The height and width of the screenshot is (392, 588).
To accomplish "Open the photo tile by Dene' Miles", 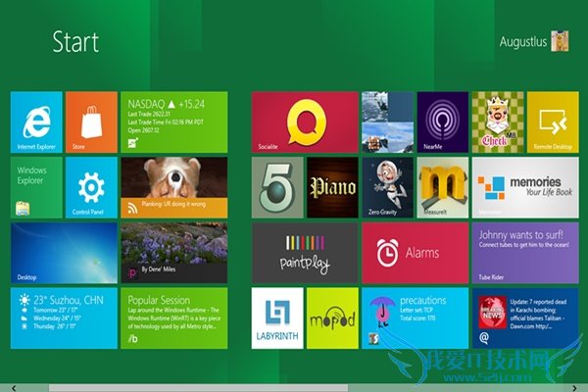I will click(174, 253).
